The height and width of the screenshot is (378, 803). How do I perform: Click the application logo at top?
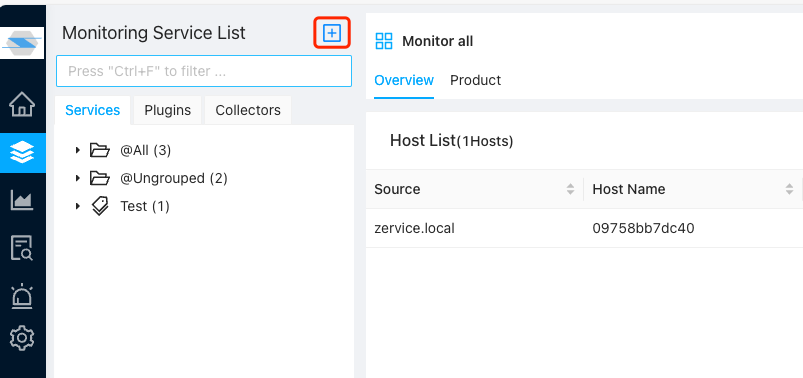coord(23,43)
